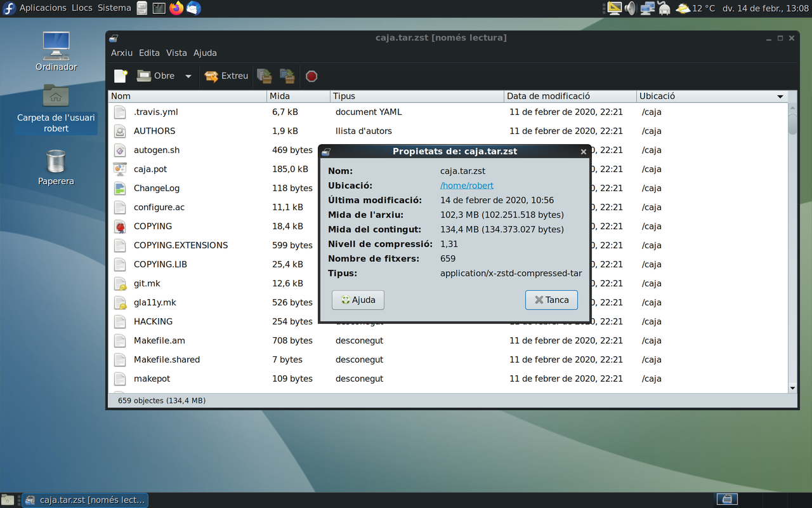Screen dimensions: 812x508
Task: Open the Edita menu
Action: [x=149, y=53]
